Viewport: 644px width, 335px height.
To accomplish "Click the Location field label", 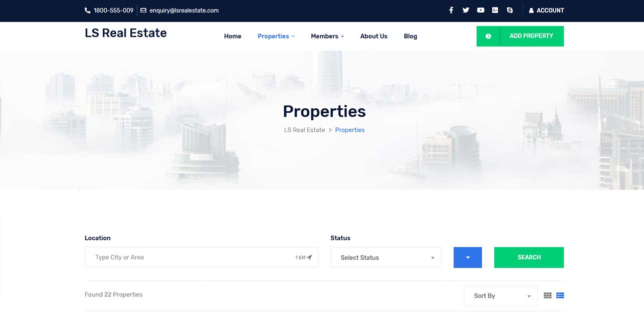I will 98,238.
